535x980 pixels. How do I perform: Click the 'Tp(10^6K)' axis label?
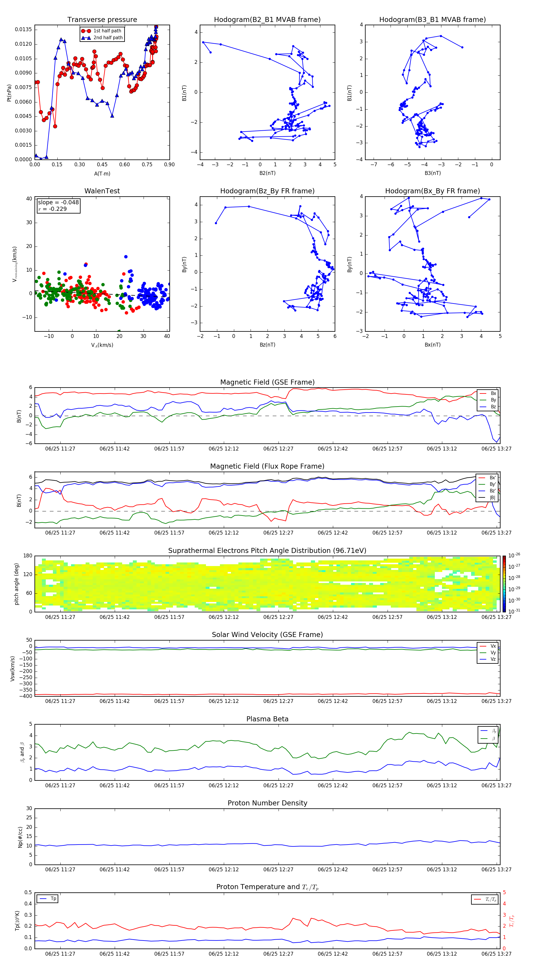click(x=17, y=921)
